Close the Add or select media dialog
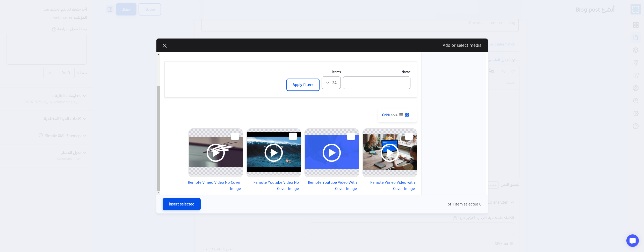Image resolution: width=644 pixels, height=252 pixels. (x=165, y=46)
